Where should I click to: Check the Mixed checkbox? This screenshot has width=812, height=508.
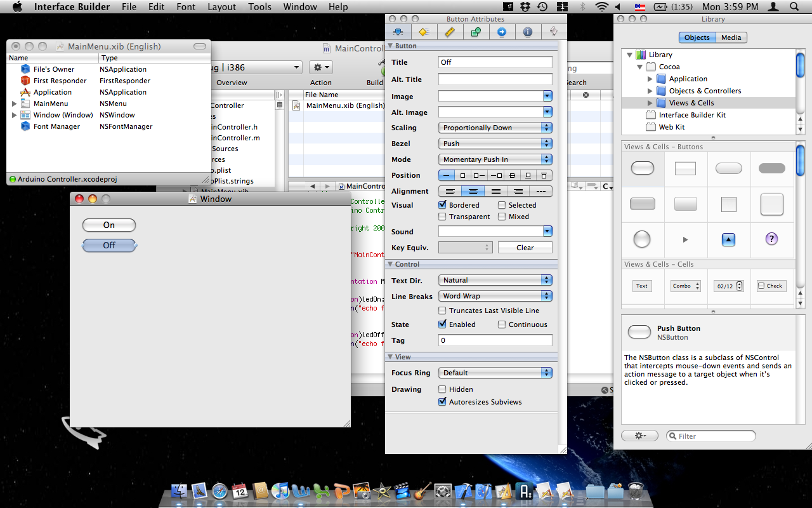click(x=502, y=217)
